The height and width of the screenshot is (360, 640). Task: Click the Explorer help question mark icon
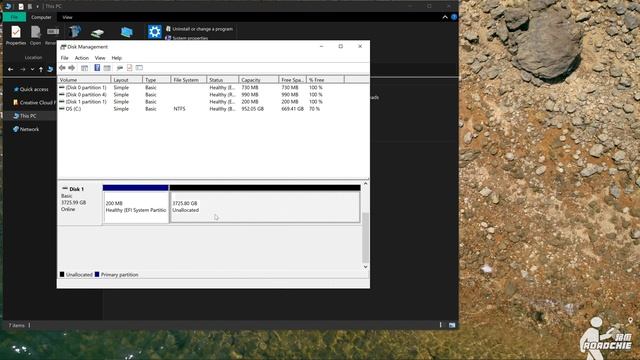point(454,17)
